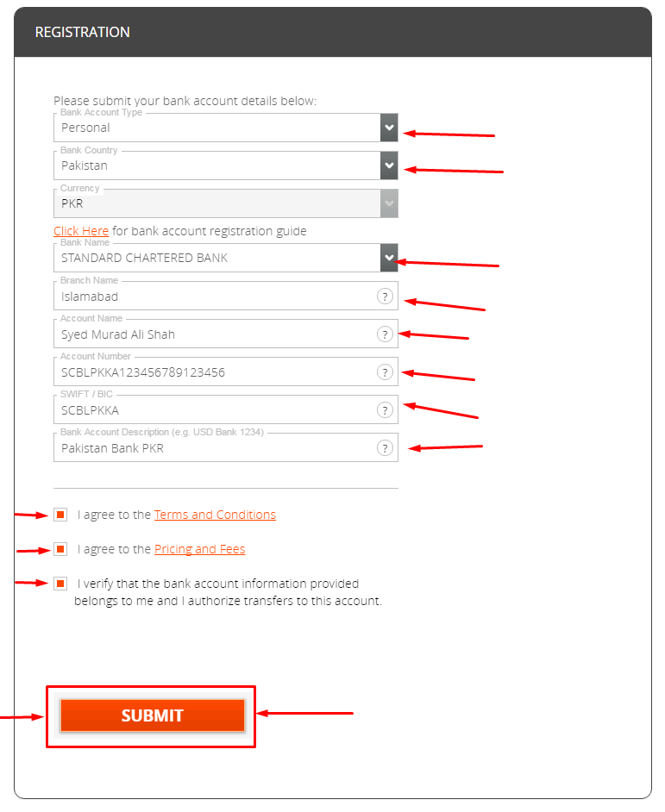Open the Bank Account Type dropdown arrow

click(389, 128)
